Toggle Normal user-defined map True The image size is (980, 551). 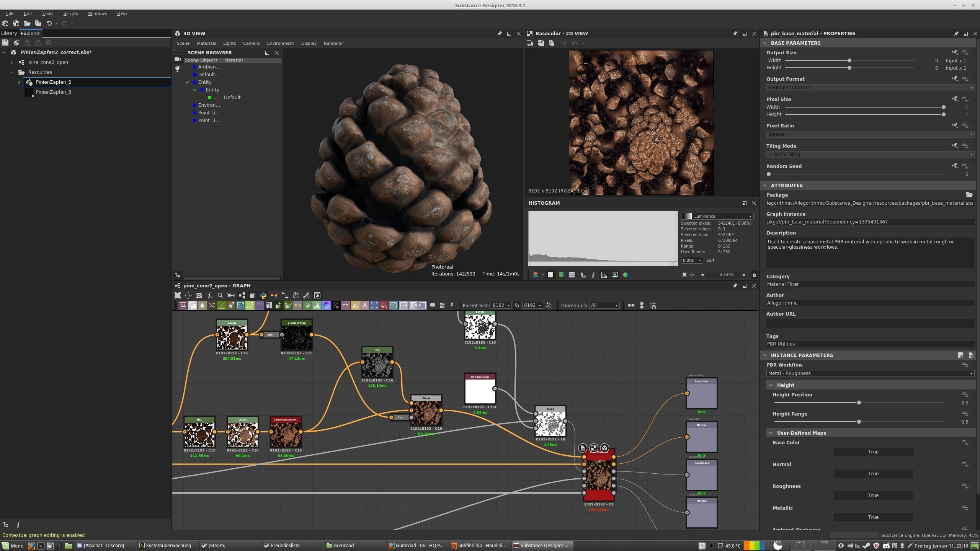pyautogui.click(x=873, y=474)
